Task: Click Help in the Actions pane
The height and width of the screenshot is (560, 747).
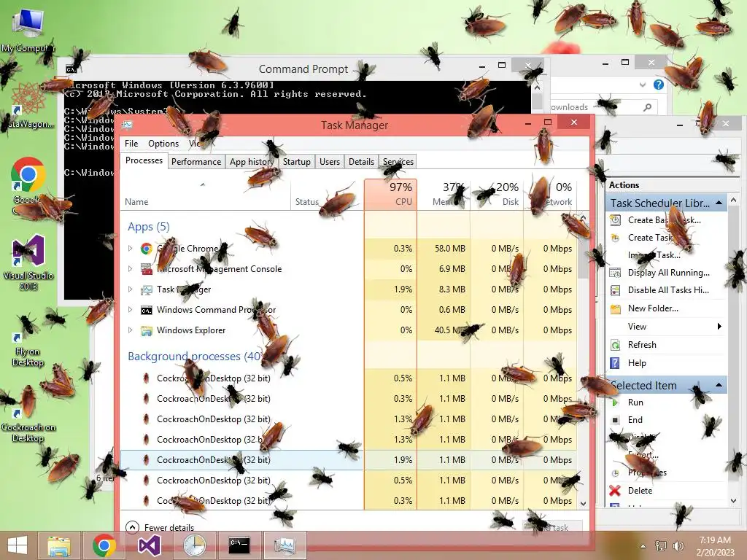Action: (x=637, y=363)
